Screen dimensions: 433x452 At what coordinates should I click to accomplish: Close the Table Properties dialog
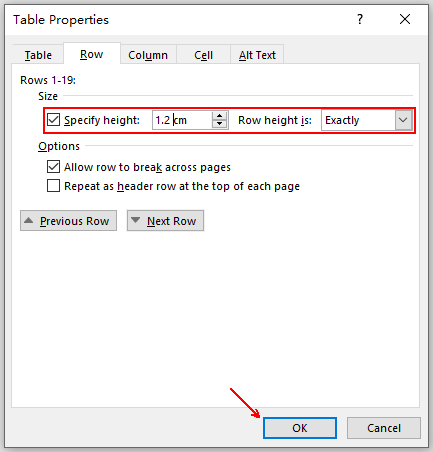tap(405, 19)
